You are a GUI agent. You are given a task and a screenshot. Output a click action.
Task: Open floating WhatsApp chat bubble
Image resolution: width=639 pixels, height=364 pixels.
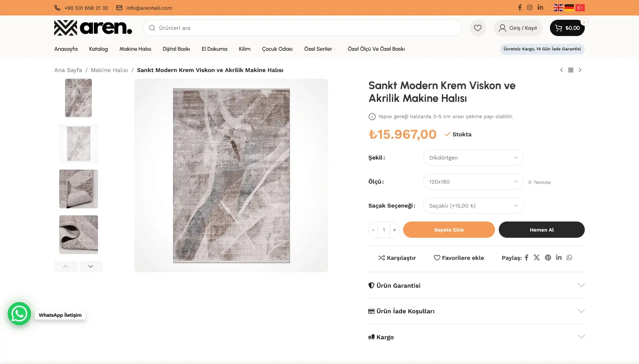click(x=19, y=314)
